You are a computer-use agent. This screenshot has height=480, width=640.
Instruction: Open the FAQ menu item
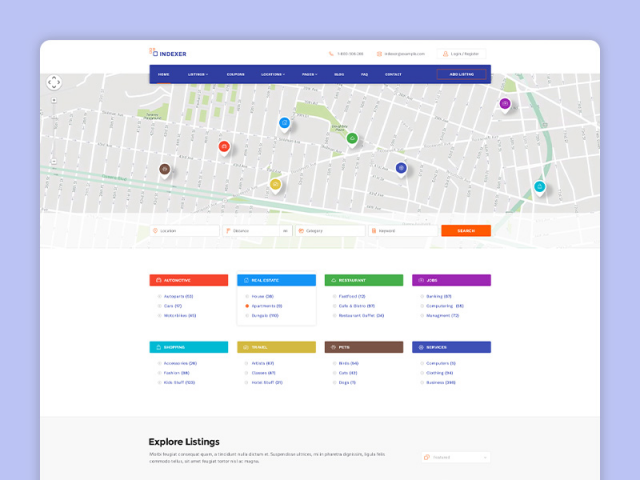(x=364, y=75)
